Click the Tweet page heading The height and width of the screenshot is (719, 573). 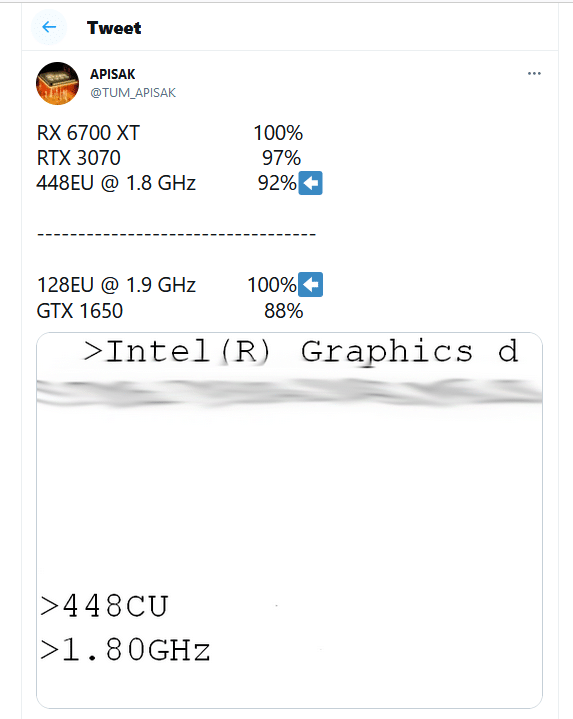[114, 28]
